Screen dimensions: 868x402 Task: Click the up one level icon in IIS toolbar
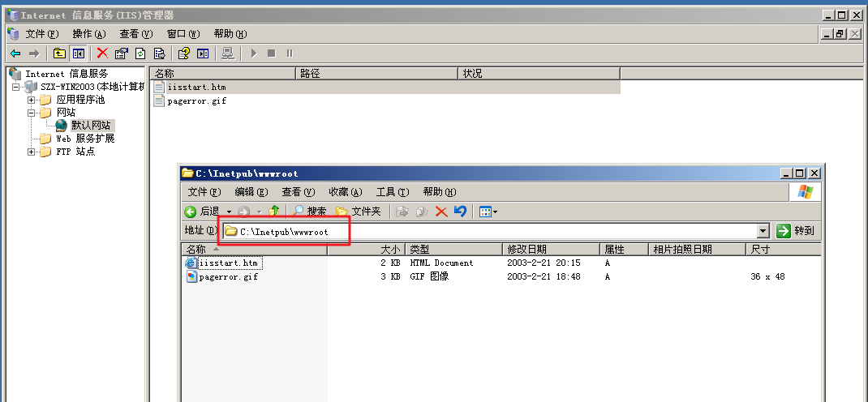pos(59,53)
